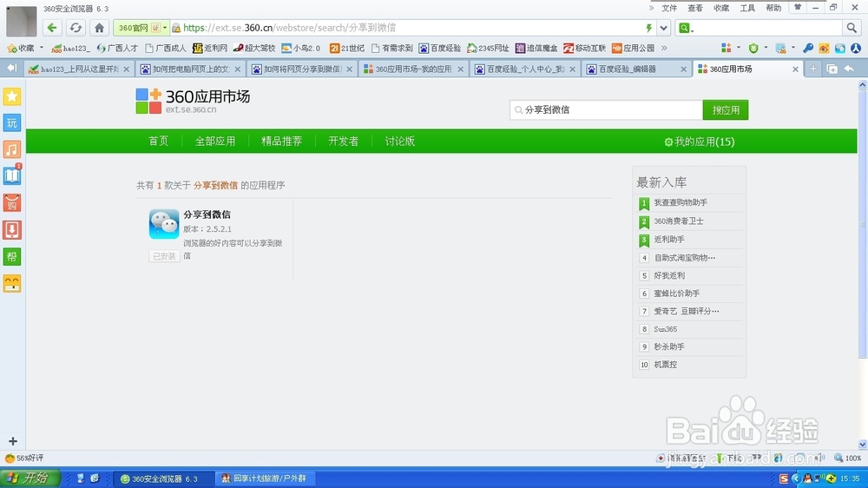Open 讨论版 in the navigation bar
This screenshot has height=488, width=868.
click(399, 142)
